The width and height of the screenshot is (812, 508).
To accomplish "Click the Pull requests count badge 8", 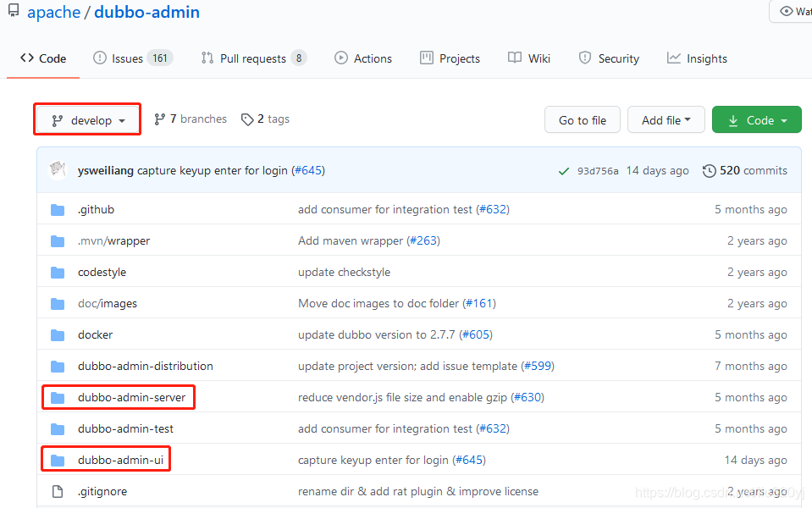I will tap(299, 58).
